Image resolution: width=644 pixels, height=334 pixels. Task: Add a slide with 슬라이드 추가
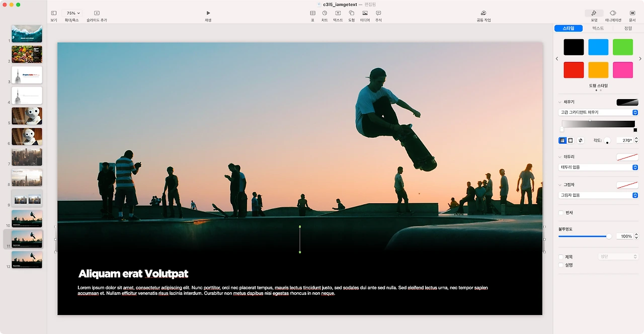(97, 16)
